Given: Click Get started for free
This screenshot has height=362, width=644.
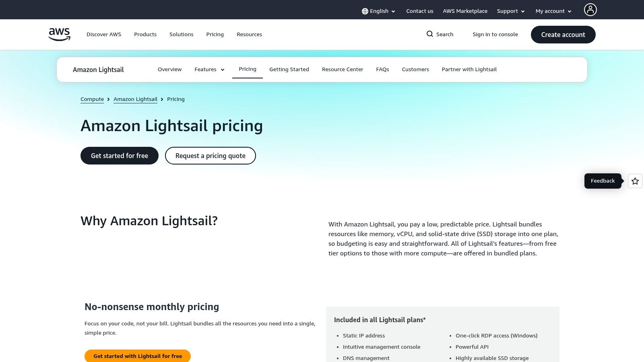Looking at the screenshot, I should (x=119, y=156).
